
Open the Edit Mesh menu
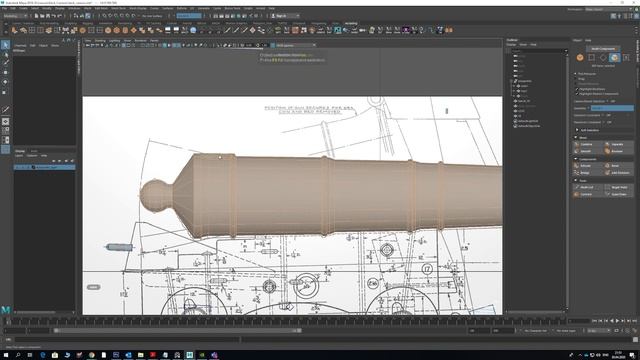tap(101, 8)
